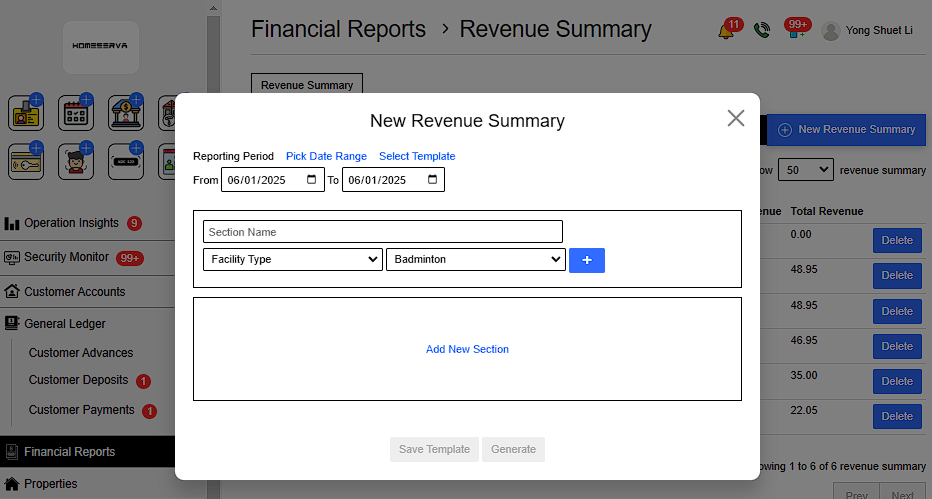Close the New Revenue Summary dialog
The image size is (932, 499).
pos(736,118)
